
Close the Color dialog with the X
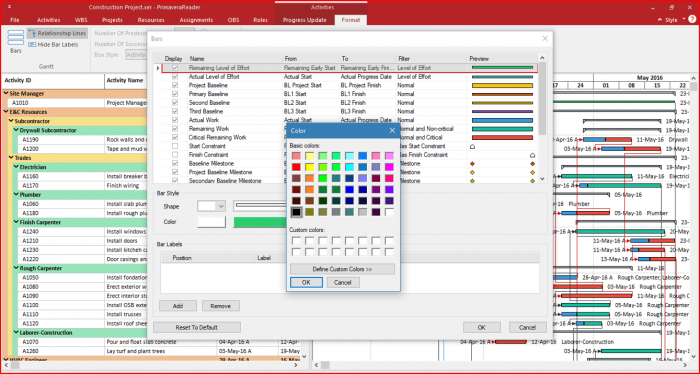tap(392, 130)
